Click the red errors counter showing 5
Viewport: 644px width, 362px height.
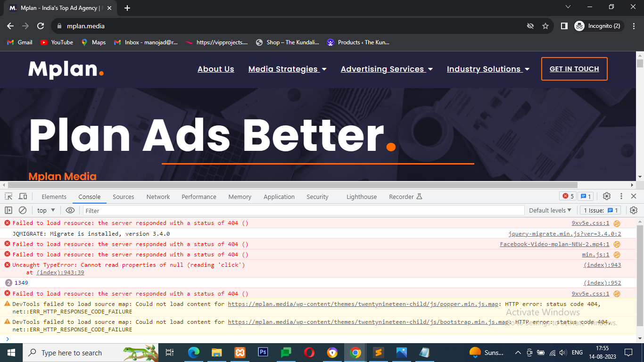point(567,196)
